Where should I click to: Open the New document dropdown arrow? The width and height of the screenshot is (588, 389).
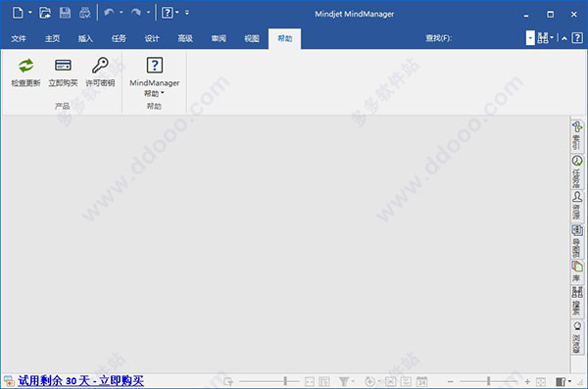click(30, 13)
